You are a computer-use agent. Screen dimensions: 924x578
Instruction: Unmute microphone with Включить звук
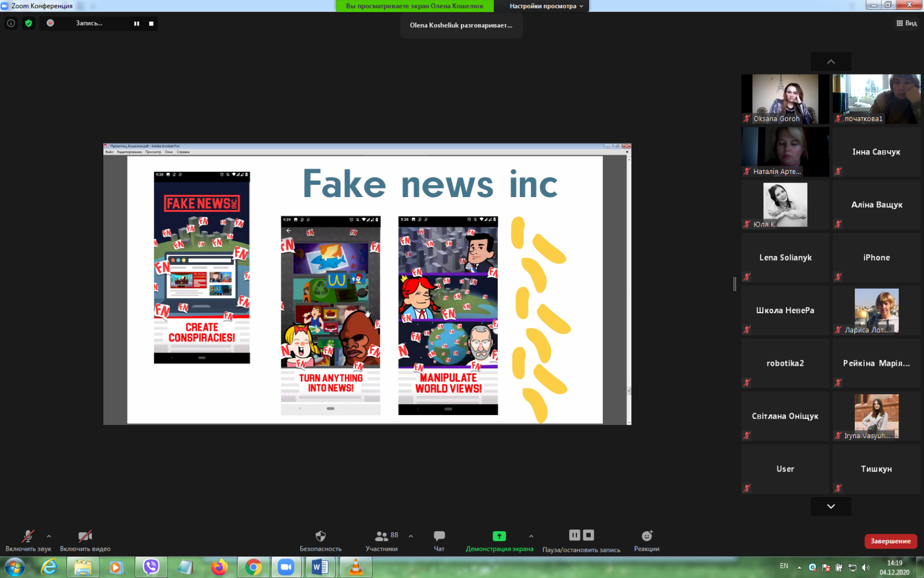coord(28,536)
